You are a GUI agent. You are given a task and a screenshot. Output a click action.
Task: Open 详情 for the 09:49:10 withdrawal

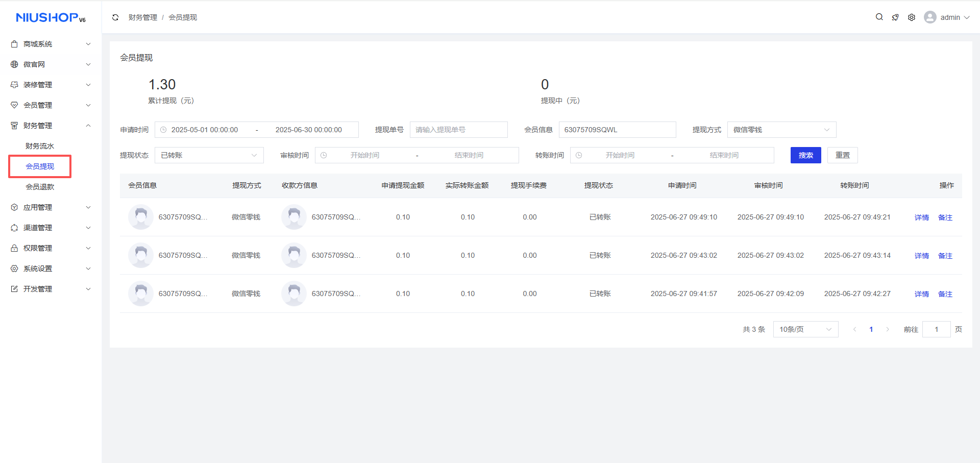[921, 217]
